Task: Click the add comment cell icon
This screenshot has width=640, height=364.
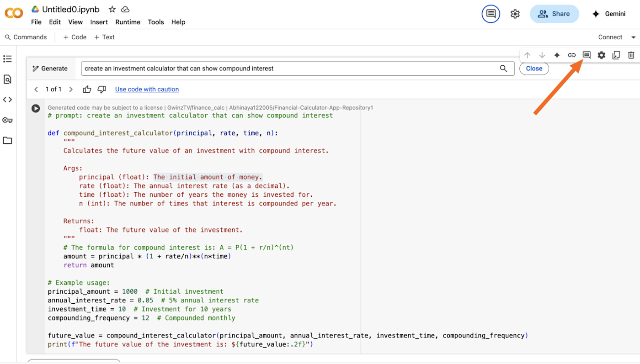Action: (587, 55)
